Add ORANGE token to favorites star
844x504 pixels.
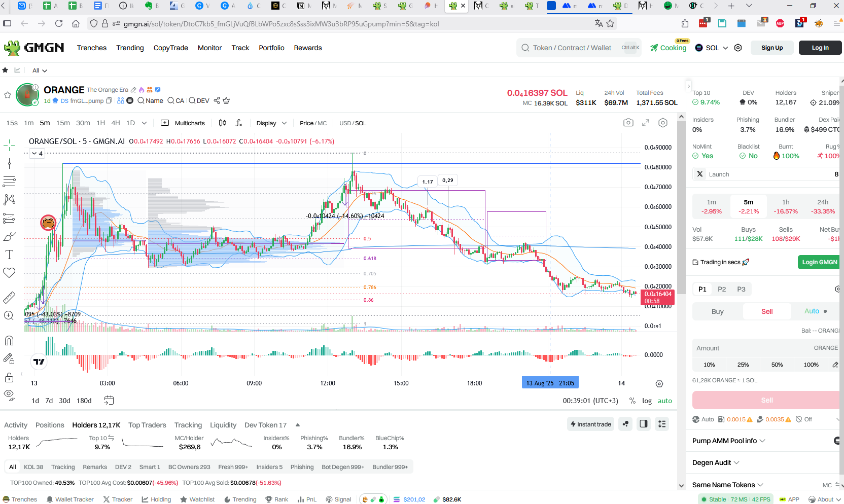point(8,95)
